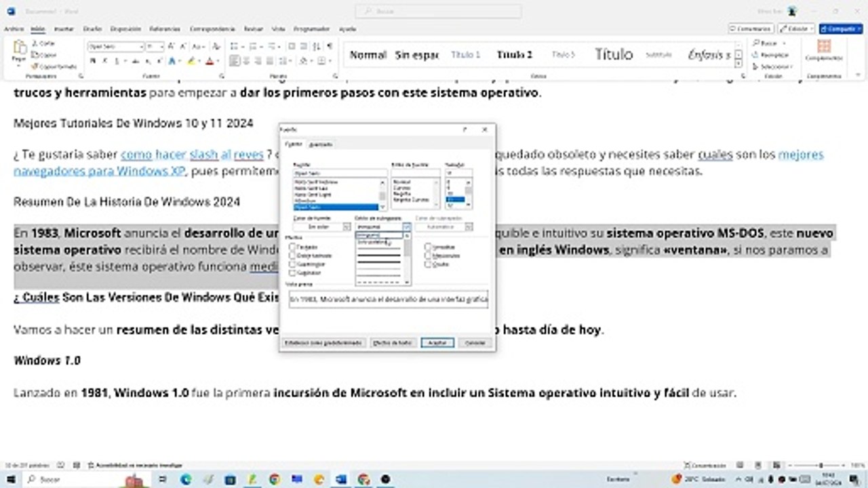
Task: Align text right in ribbon
Action: 259,61
